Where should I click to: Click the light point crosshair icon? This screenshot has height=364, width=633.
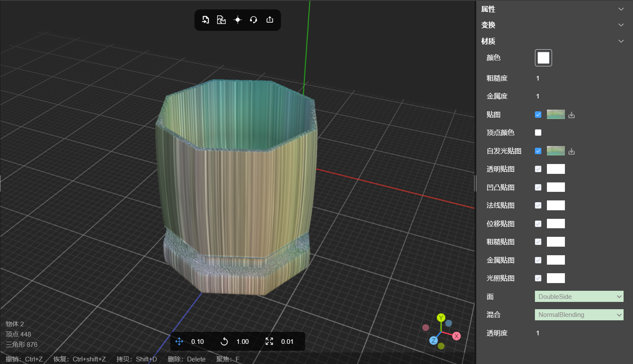coord(238,20)
